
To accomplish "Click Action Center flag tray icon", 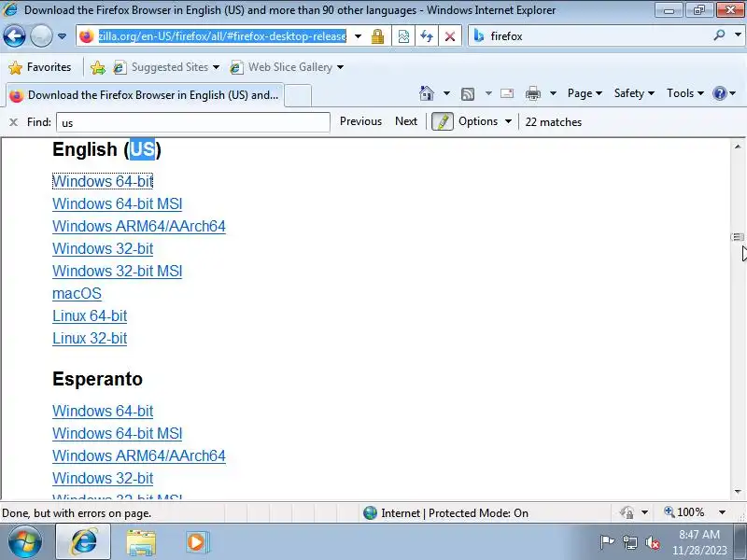I will point(607,542).
